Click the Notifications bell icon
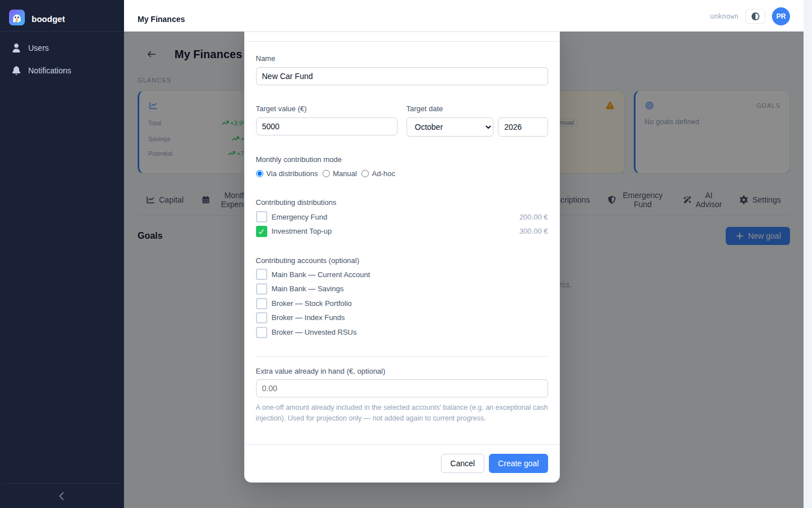The image size is (812, 508). point(16,71)
